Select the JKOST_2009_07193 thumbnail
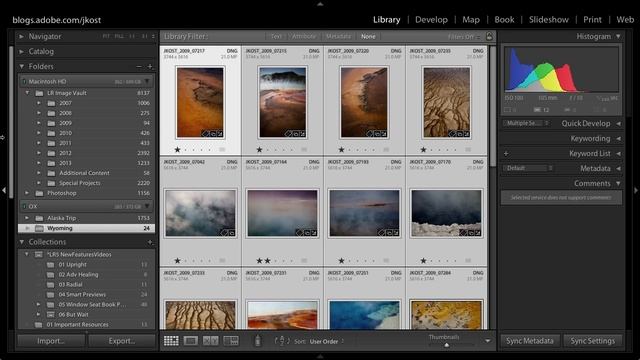 tap(364, 213)
